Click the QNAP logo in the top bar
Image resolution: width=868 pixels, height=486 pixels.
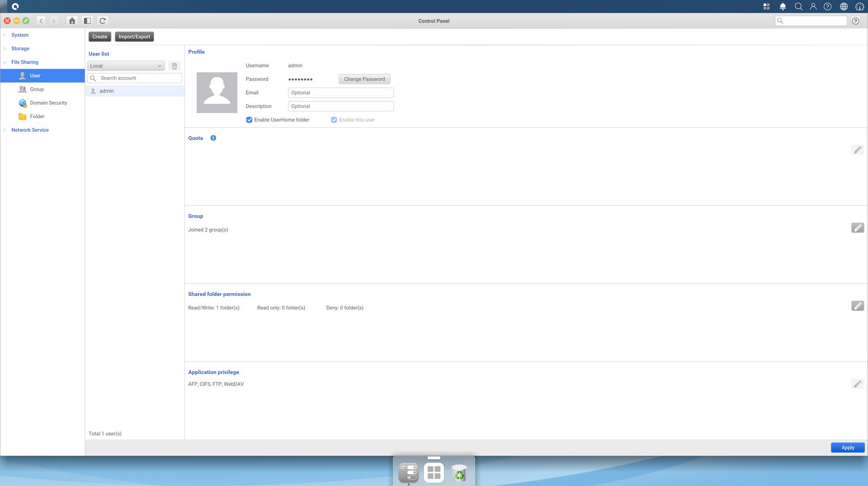[x=15, y=6]
